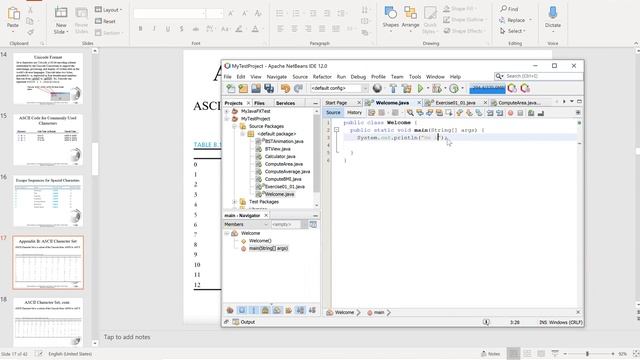This screenshot has width=640, height=360.
Task: Toggle Sort by Name in Navigator
Action: (x=300, y=310)
